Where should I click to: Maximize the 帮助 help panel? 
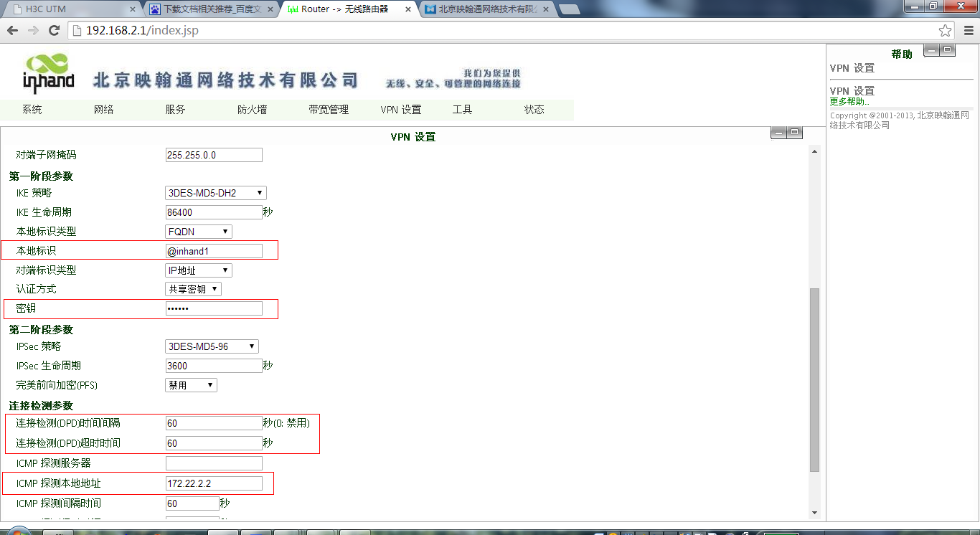(x=948, y=49)
